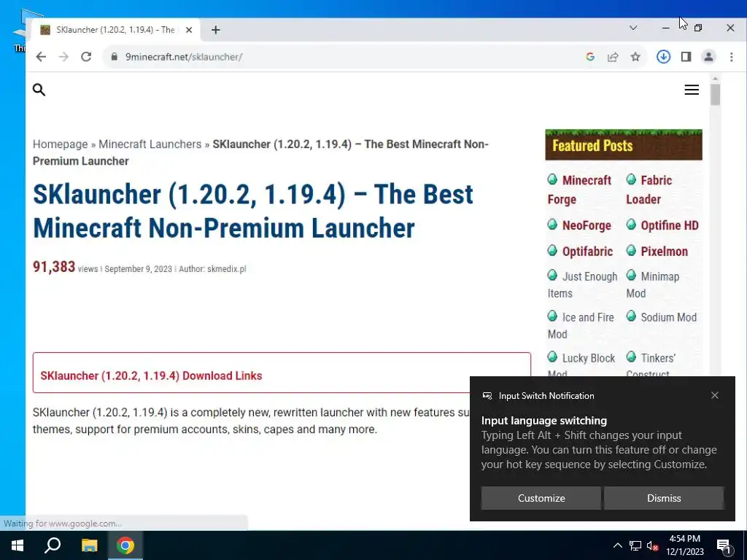The height and width of the screenshot is (560, 747).
Task: Expand the tab search chevron
Action: pyautogui.click(x=633, y=28)
